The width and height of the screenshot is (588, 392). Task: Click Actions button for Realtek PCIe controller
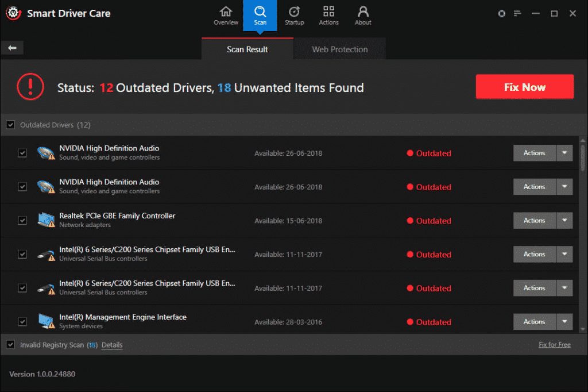coord(535,220)
